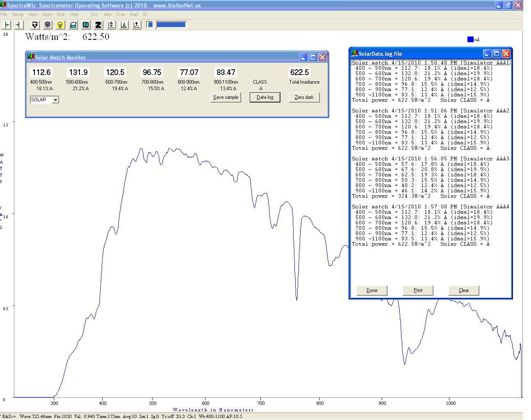The image size is (531, 420).
Task: Click the bold Z zoom icon
Action: (x=98, y=25)
